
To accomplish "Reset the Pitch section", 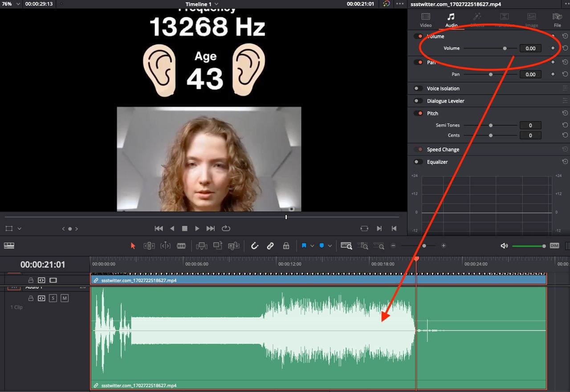I will [x=565, y=113].
